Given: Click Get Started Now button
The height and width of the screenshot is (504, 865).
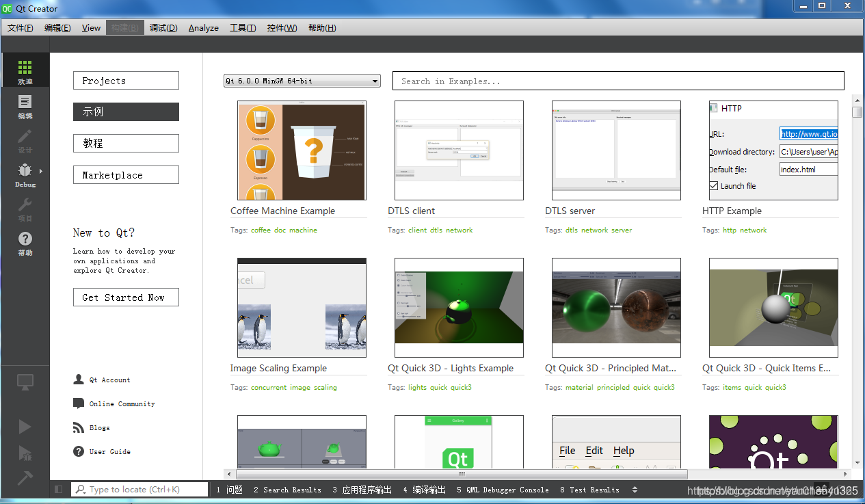Looking at the screenshot, I should (x=126, y=297).
